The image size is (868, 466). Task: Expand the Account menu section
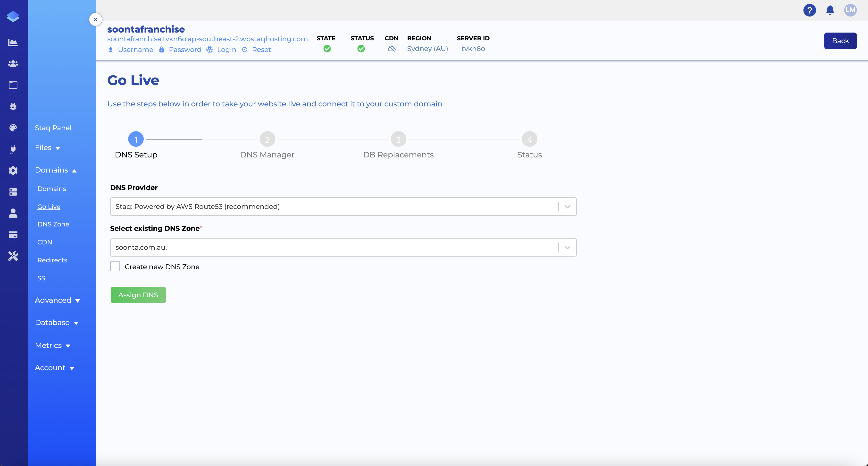55,368
